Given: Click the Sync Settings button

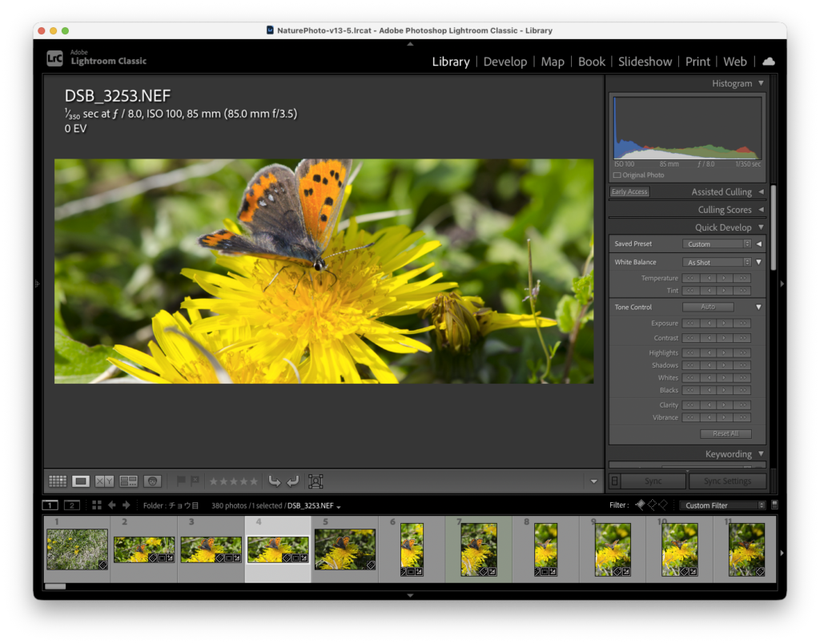Looking at the screenshot, I should point(727,481).
